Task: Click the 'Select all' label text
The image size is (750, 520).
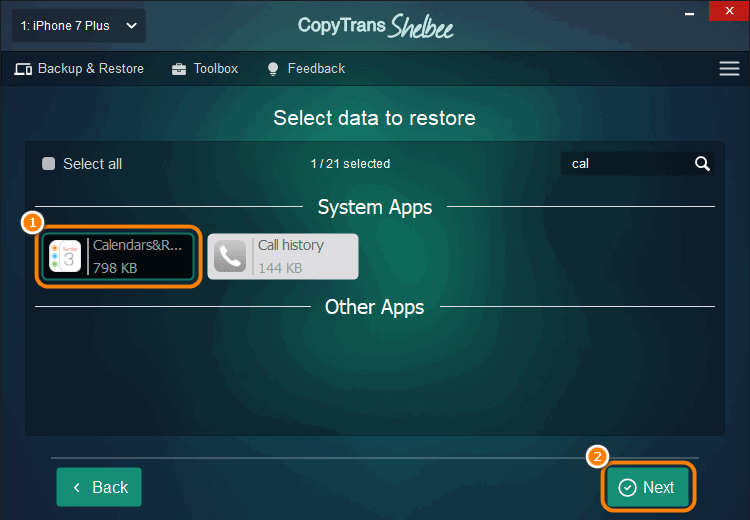Action: [93, 164]
